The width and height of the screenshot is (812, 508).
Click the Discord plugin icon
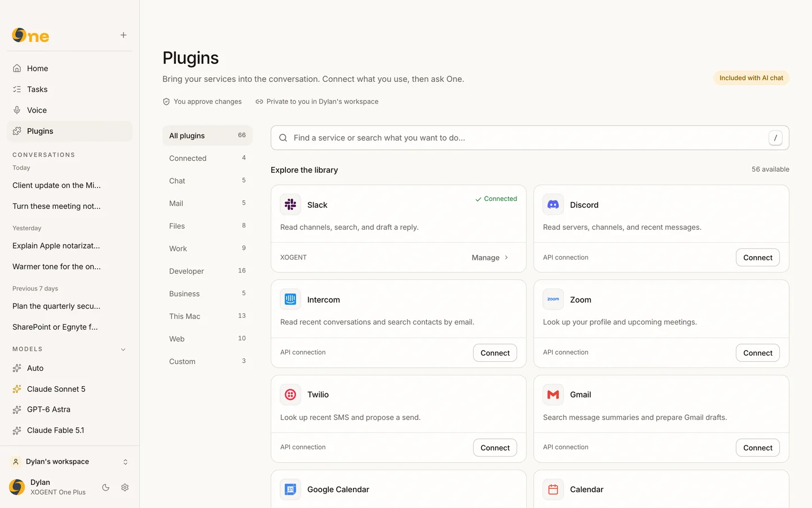click(x=553, y=204)
